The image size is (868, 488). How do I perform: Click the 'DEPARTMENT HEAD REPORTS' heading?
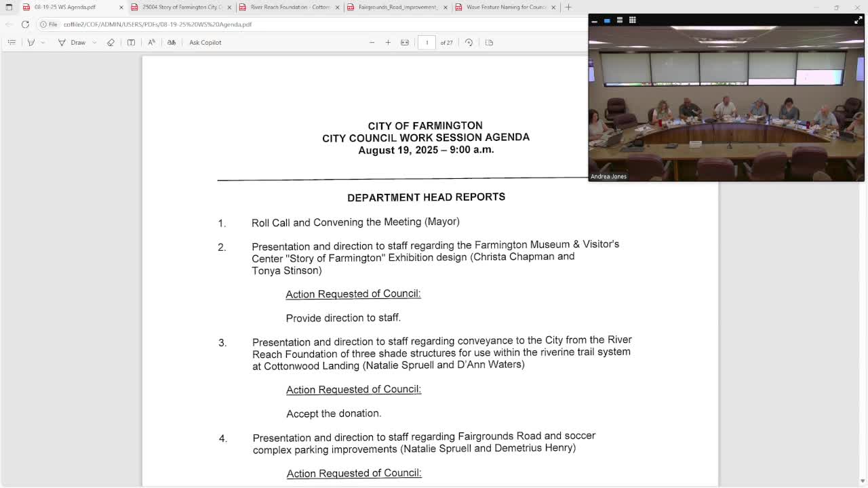tap(426, 197)
